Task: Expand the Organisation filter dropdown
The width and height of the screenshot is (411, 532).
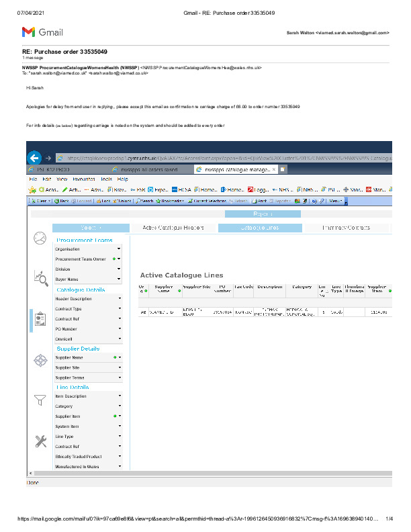Action: (x=120, y=249)
